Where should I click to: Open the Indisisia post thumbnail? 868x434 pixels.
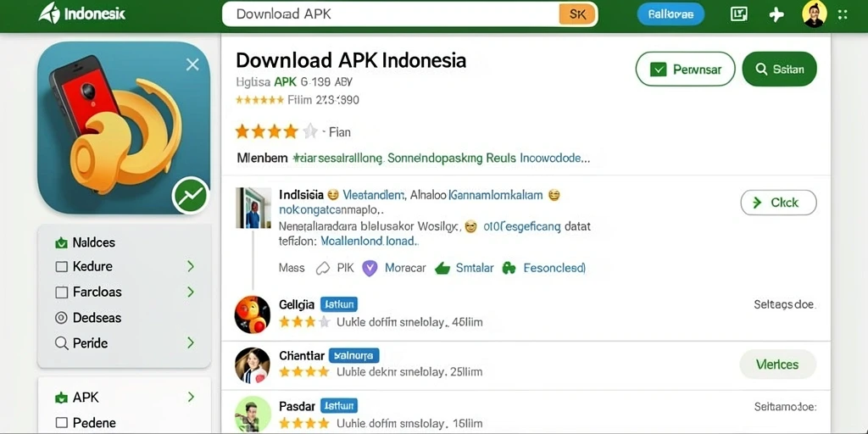click(x=253, y=209)
